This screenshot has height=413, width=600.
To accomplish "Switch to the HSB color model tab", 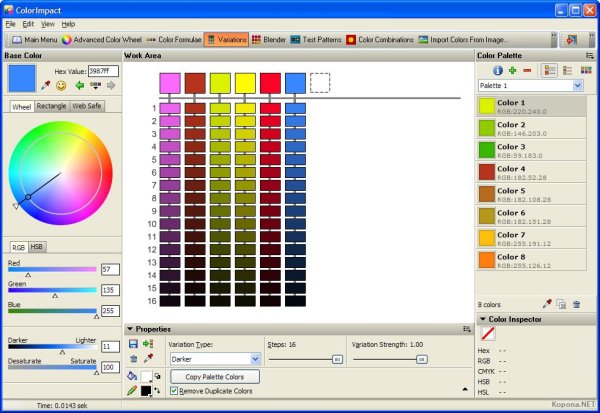I will coord(37,246).
